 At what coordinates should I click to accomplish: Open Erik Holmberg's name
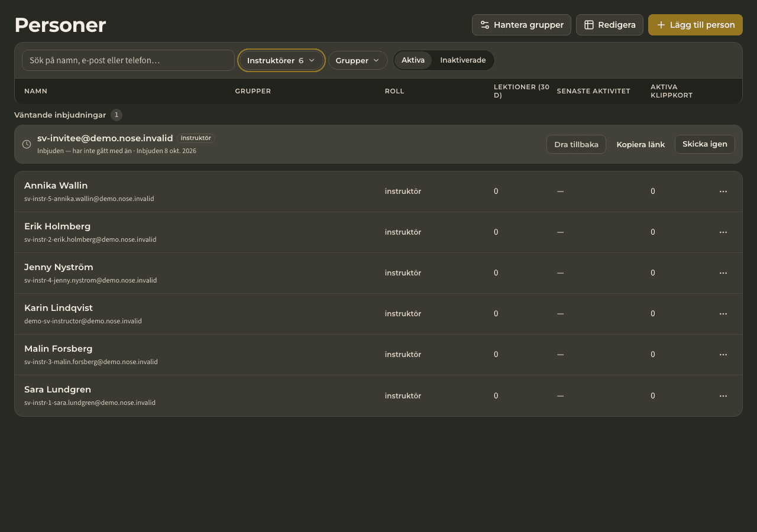click(x=57, y=226)
